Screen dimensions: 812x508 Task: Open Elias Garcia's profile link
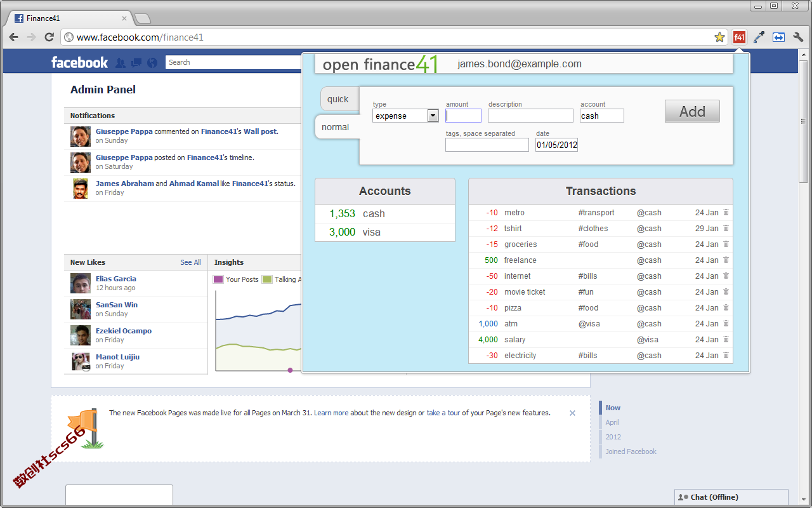coord(116,279)
